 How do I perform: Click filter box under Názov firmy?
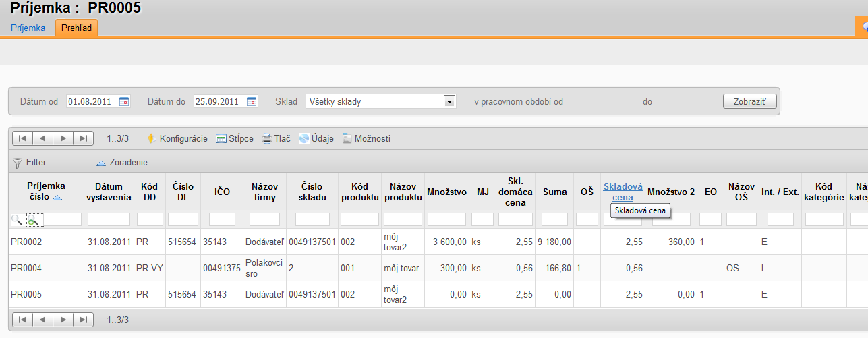(x=264, y=219)
